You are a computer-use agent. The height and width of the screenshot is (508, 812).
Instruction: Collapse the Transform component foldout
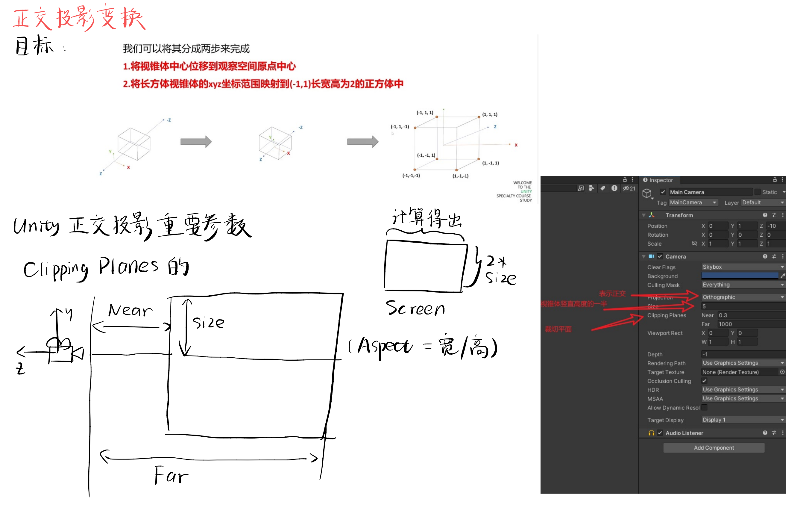tap(643, 215)
